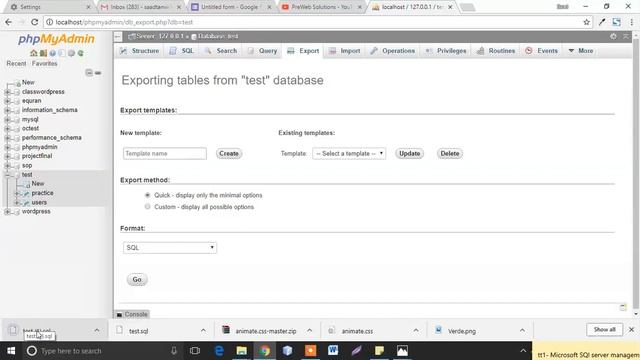640x360 pixels.
Task: Open the Favorites link in navigation
Action: point(44,64)
